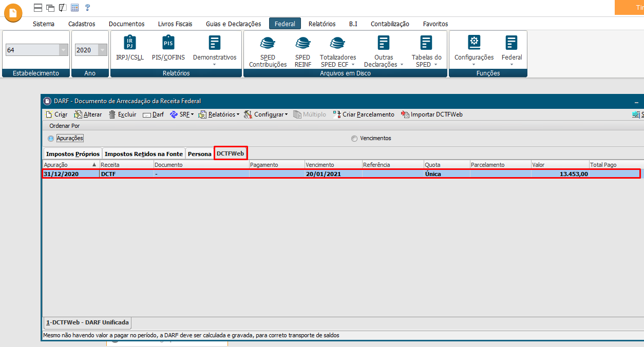Sort by the Apuração column header
The image size is (644, 347).
[67, 165]
